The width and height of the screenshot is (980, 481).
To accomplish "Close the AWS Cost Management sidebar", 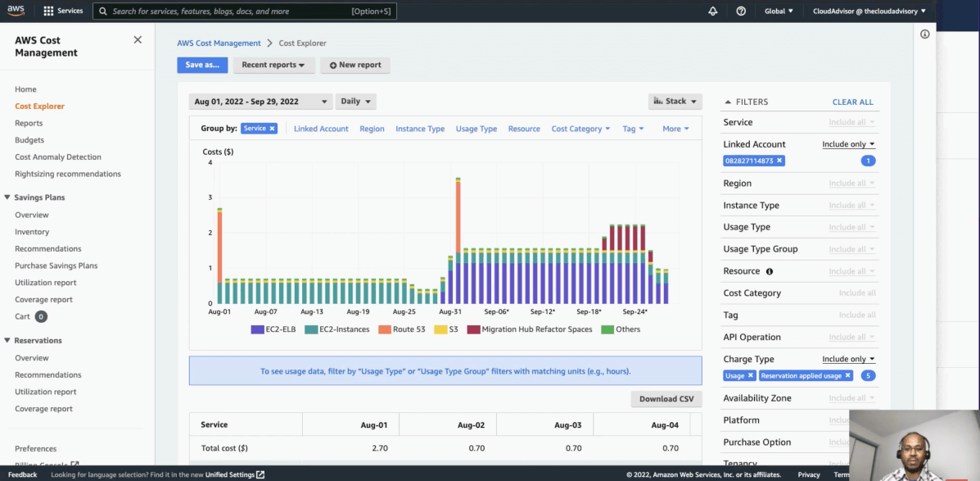I will tap(138, 40).
